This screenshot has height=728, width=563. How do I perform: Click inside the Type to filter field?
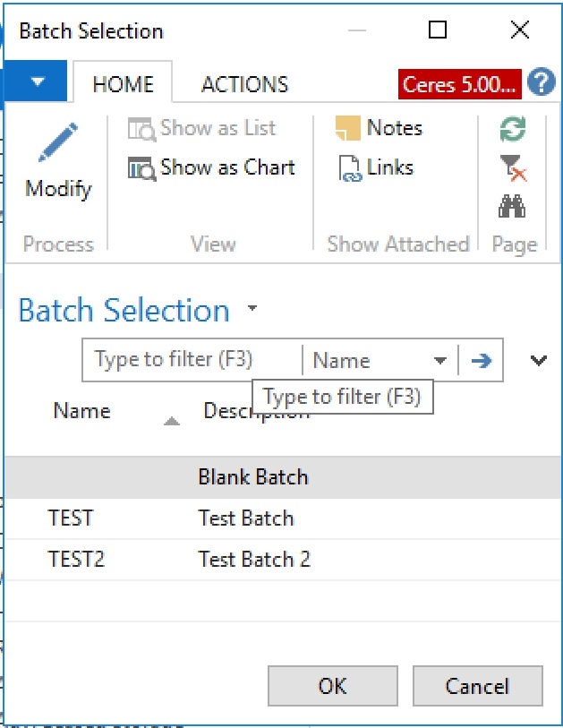pos(179,360)
